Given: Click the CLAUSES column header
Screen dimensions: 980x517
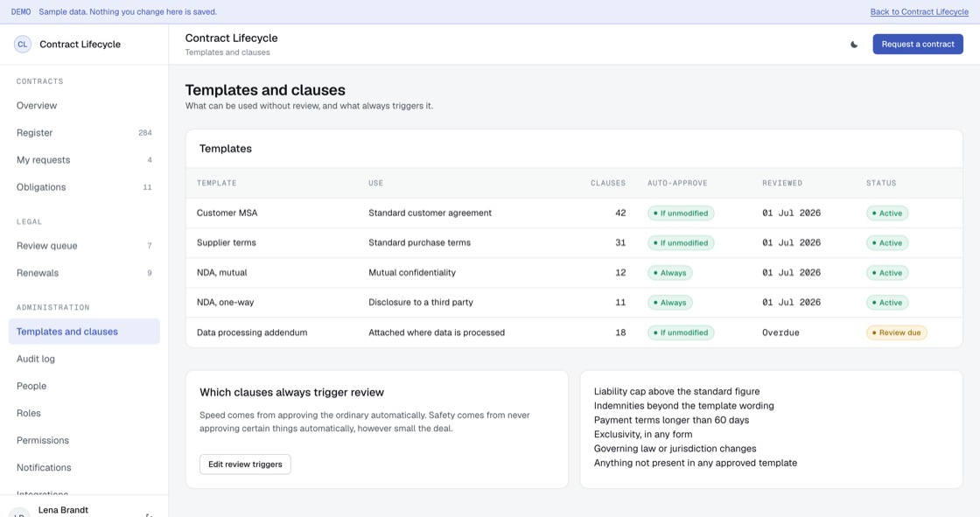Looking at the screenshot, I should coord(608,183).
